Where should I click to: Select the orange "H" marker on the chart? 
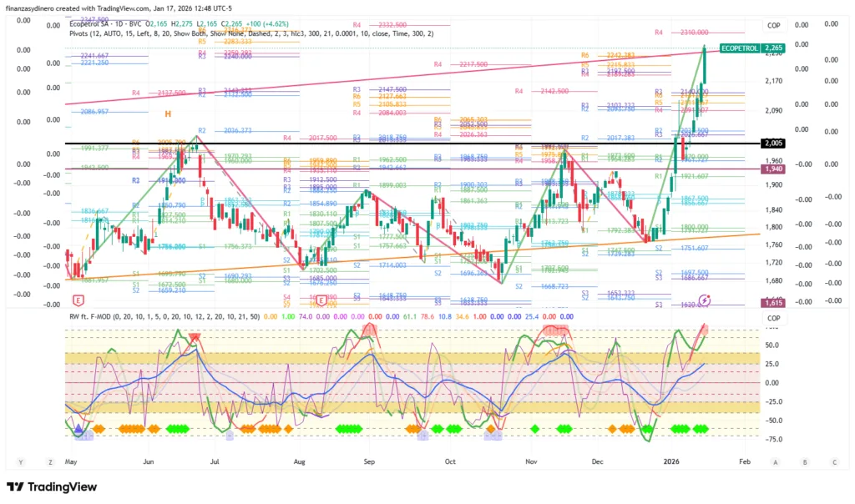(x=168, y=113)
